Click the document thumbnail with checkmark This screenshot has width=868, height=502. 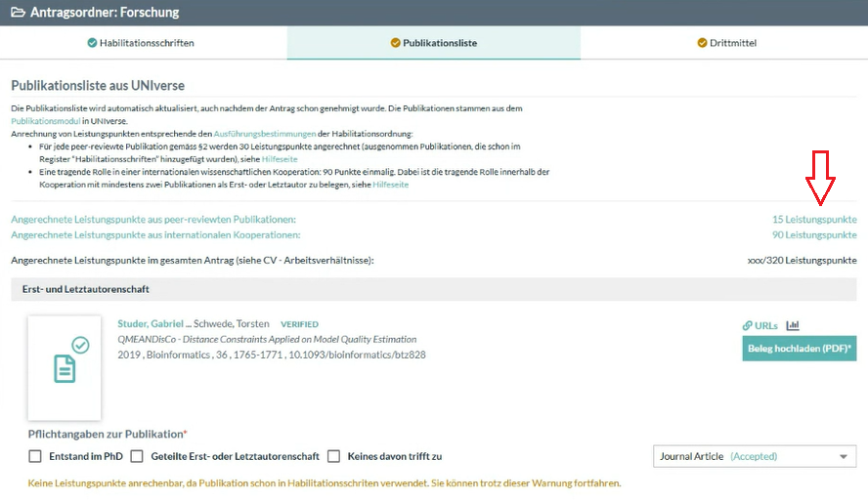[x=65, y=367]
